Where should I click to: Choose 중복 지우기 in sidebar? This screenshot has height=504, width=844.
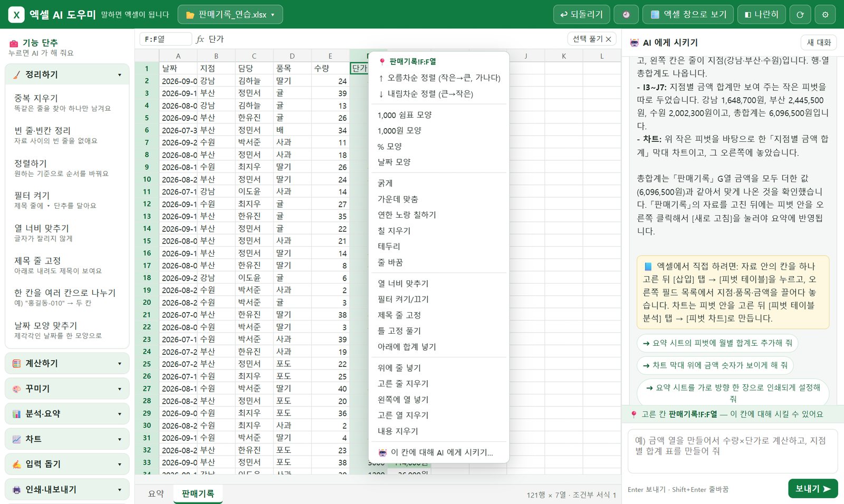tap(67, 103)
